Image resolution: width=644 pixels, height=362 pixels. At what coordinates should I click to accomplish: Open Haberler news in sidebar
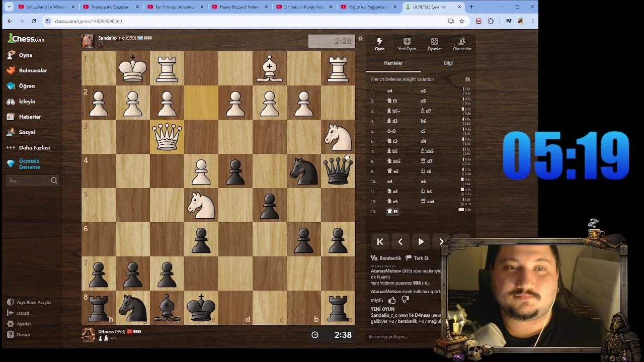pos(30,117)
